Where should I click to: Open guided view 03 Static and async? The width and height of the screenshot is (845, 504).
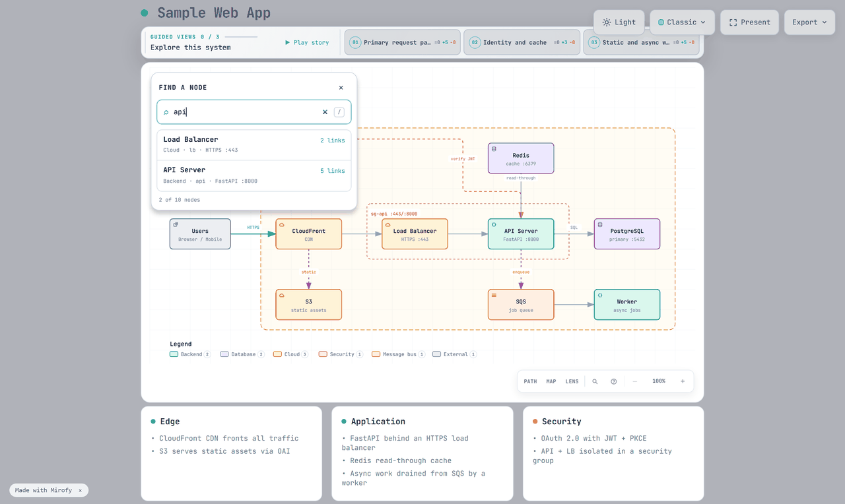[641, 42]
